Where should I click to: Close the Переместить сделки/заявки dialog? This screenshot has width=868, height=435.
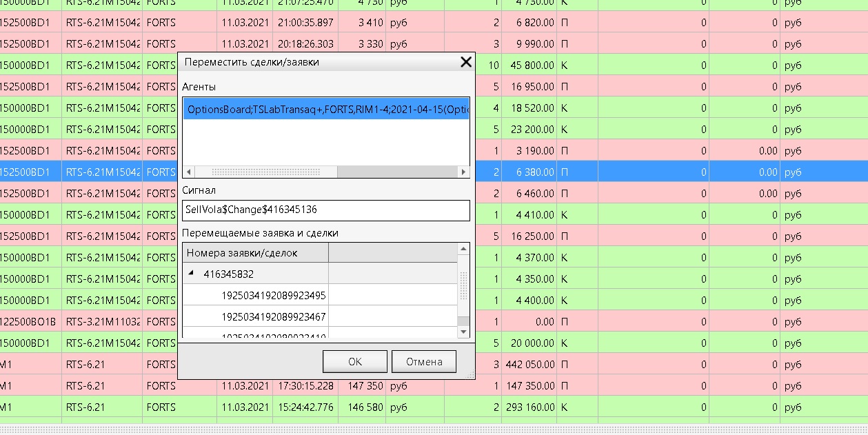466,62
